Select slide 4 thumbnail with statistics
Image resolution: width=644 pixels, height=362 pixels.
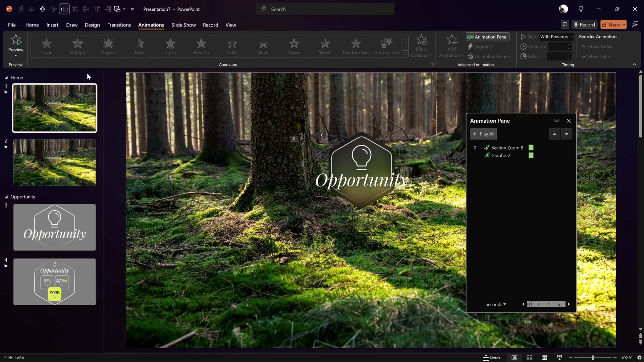(x=55, y=282)
